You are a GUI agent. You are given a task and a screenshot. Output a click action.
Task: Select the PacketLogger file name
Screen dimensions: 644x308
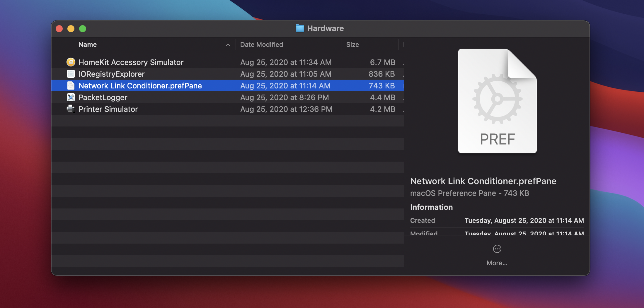(103, 97)
